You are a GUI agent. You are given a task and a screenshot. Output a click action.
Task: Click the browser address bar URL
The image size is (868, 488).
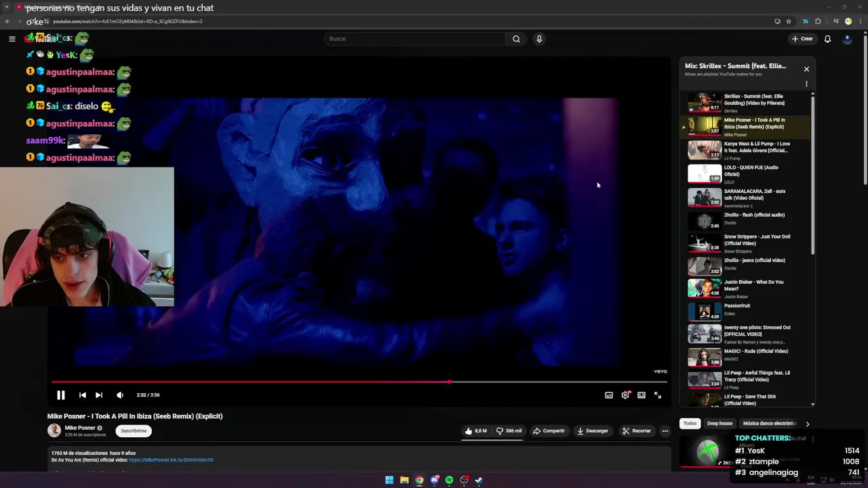[x=127, y=21]
